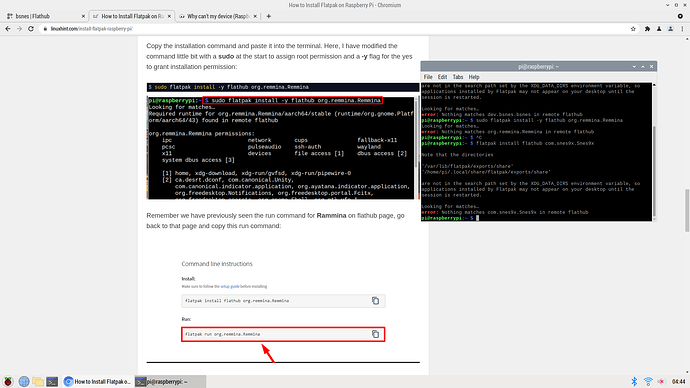690x388 pixels.
Task: Switch to Chromium taskbar window button
Action: [97, 381]
